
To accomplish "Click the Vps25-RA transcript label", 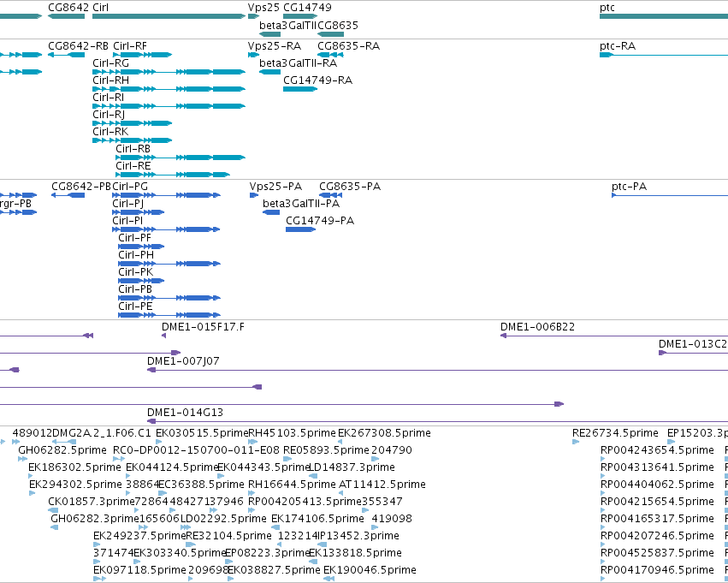I will click(x=275, y=46).
